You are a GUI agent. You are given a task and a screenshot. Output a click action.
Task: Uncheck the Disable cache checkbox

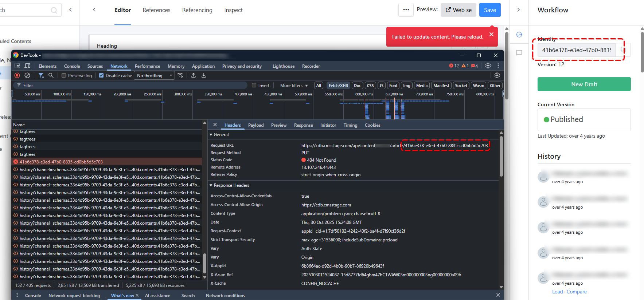pos(101,76)
